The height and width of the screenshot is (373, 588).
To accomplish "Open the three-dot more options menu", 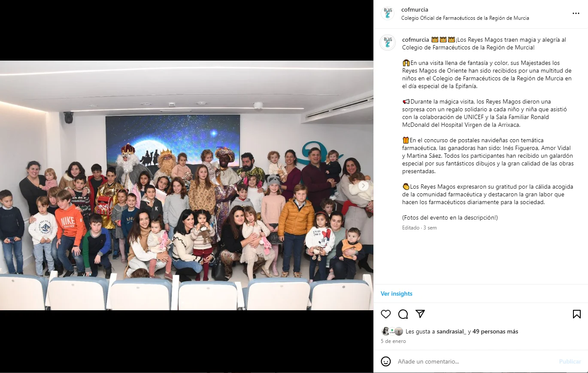I will click(576, 14).
